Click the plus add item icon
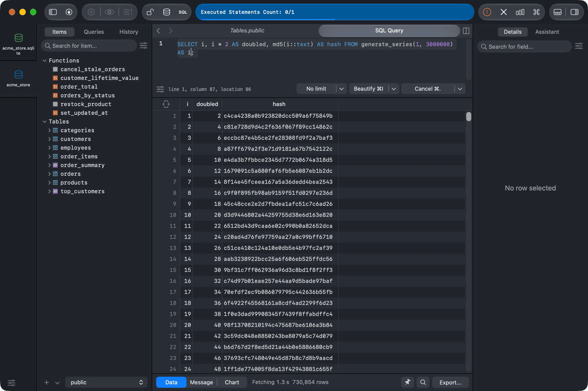Image resolution: width=588 pixels, height=391 pixels. (x=47, y=383)
